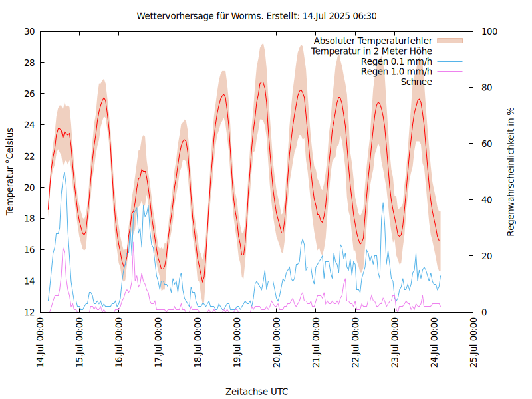Image resolution: width=532 pixels, height=399 pixels.
Task: Click the 20 tick on temperature axis
Action: 29,188
